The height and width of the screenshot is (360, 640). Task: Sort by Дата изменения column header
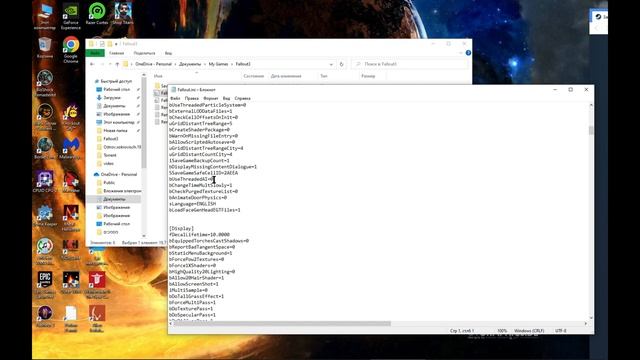click(286, 76)
